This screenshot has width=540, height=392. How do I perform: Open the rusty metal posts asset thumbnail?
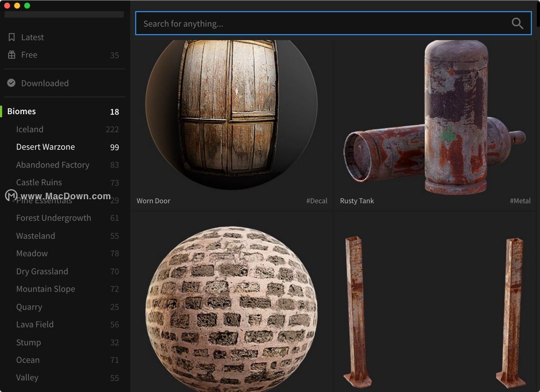pyautogui.click(x=434, y=312)
